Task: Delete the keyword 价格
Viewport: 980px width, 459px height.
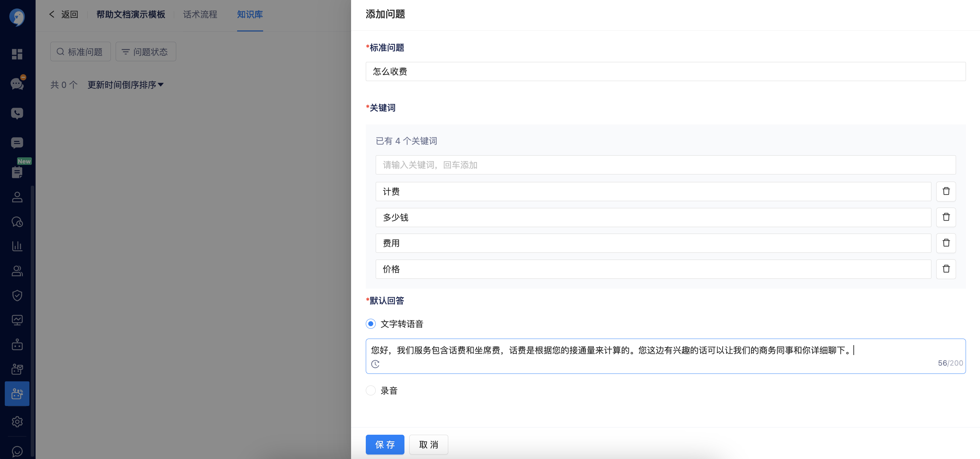Action: 946,269
